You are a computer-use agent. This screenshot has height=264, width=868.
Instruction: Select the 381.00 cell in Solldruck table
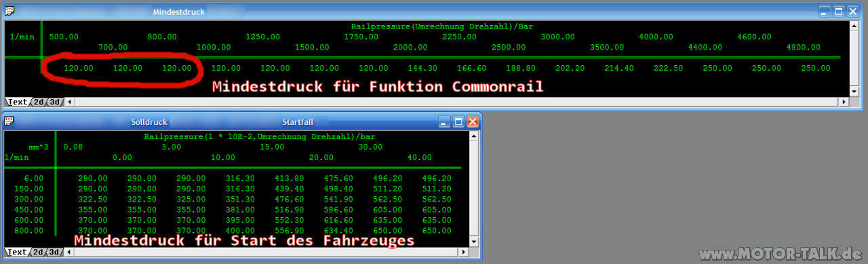(241, 210)
